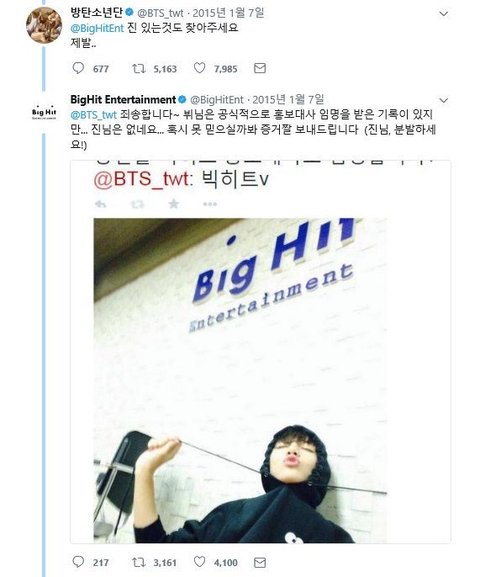This screenshot has width=480, height=577.
Task: Open the @BTS_twt handle beside 방탄소년단 name
Action: [x=160, y=13]
